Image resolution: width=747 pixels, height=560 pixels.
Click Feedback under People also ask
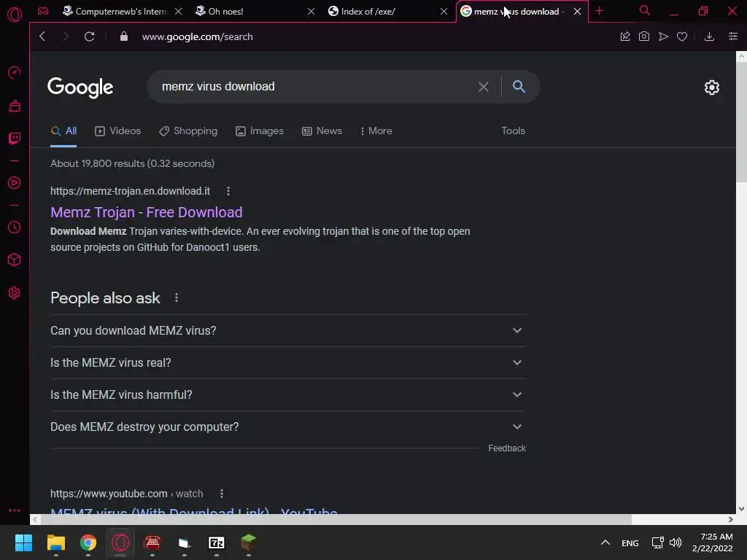(x=507, y=448)
